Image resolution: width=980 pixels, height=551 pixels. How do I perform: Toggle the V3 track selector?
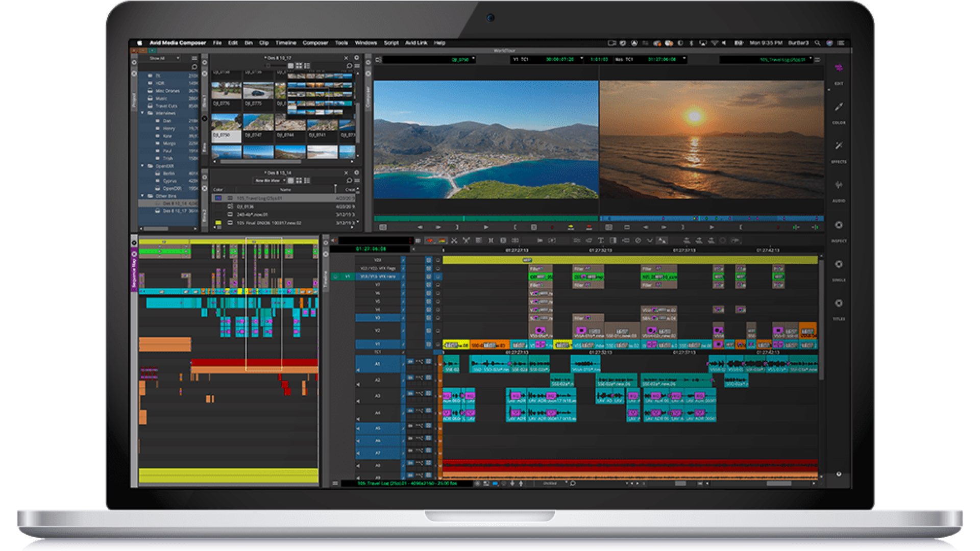(378, 318)
